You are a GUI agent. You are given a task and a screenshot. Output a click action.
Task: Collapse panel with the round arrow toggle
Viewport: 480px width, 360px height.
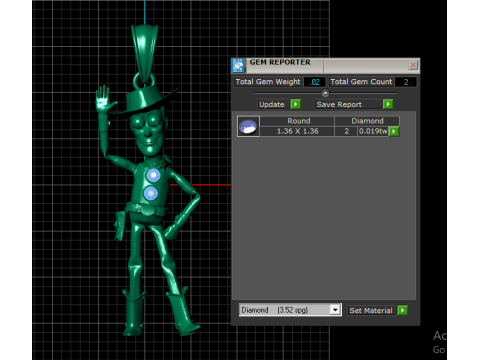click(325, 93)
